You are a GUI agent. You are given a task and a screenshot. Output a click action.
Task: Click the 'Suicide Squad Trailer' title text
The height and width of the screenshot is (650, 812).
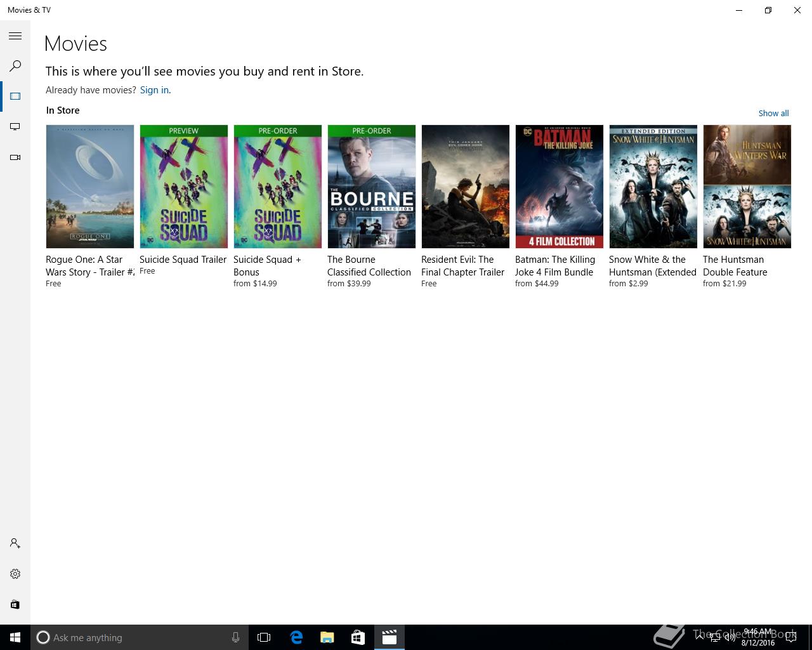click(x=183, y=260)
